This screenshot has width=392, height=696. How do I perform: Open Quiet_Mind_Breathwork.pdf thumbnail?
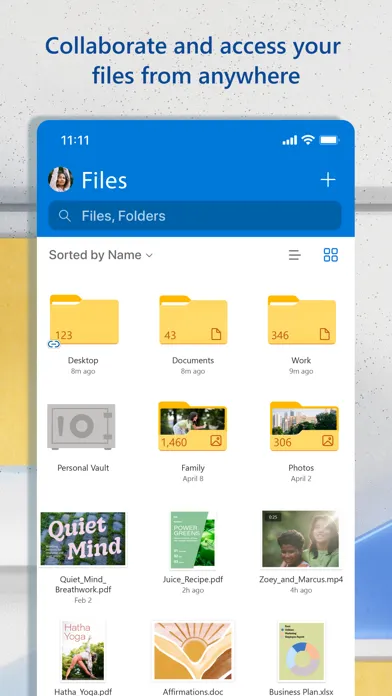pos(83,539)
